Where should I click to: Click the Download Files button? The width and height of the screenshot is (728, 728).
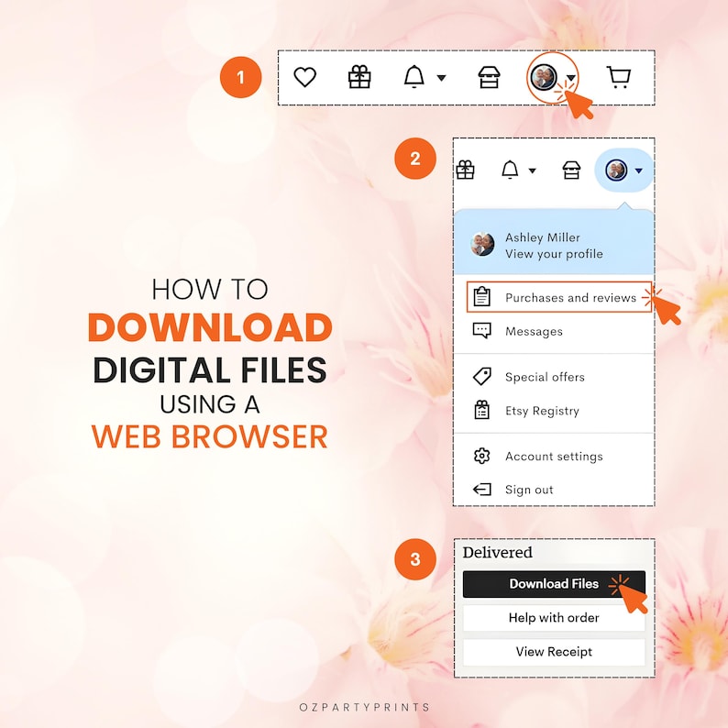point(554,584)
